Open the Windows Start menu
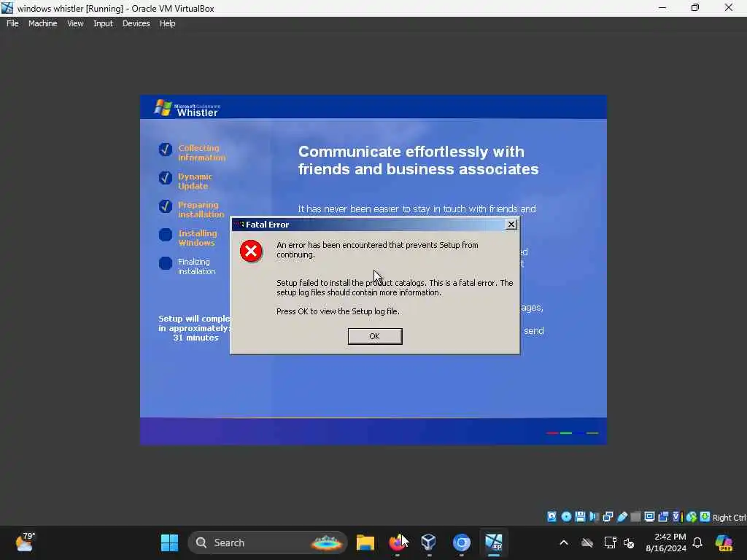Viewport: 747px width, 560px height. [169, 542]
